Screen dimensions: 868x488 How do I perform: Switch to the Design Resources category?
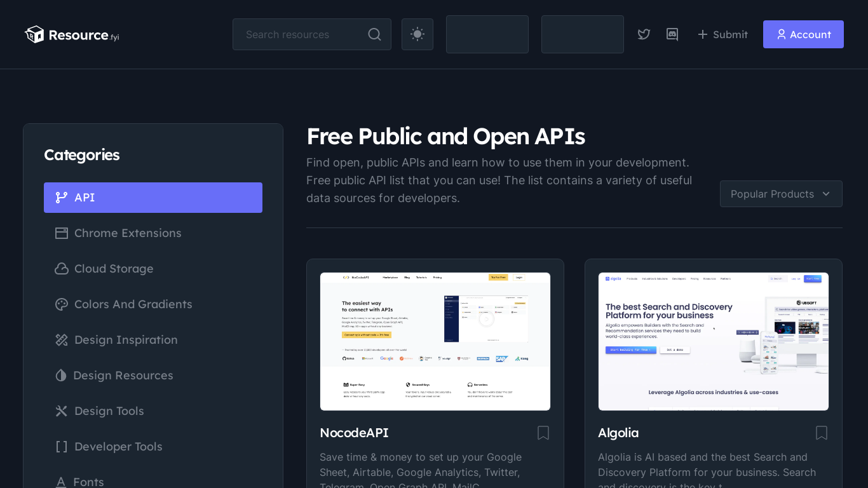(123, 376)
